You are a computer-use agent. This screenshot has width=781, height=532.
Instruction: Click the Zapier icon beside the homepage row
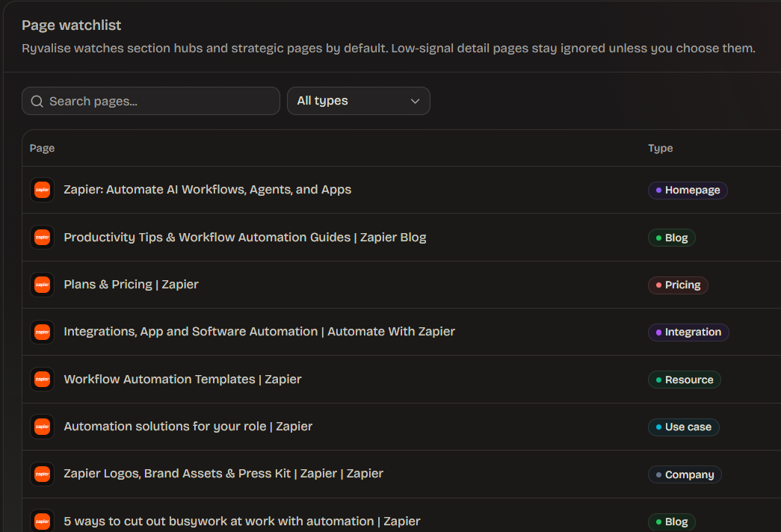[x=43, y=190]
